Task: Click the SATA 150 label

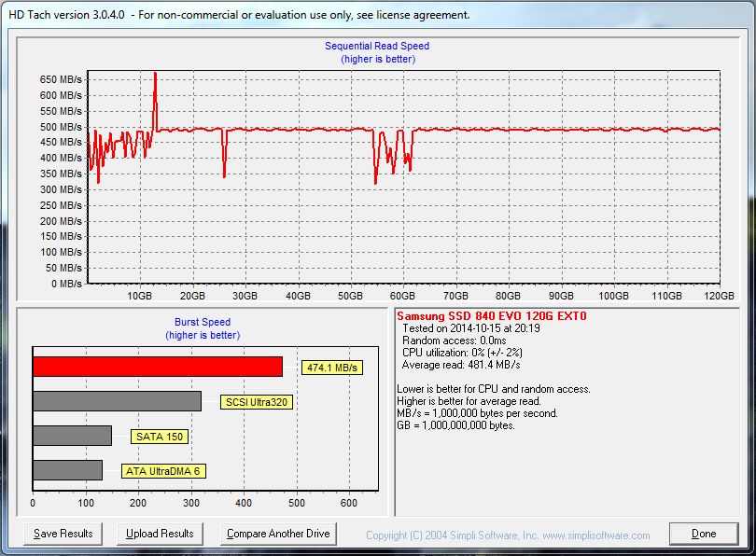Action: click(160, 437)
